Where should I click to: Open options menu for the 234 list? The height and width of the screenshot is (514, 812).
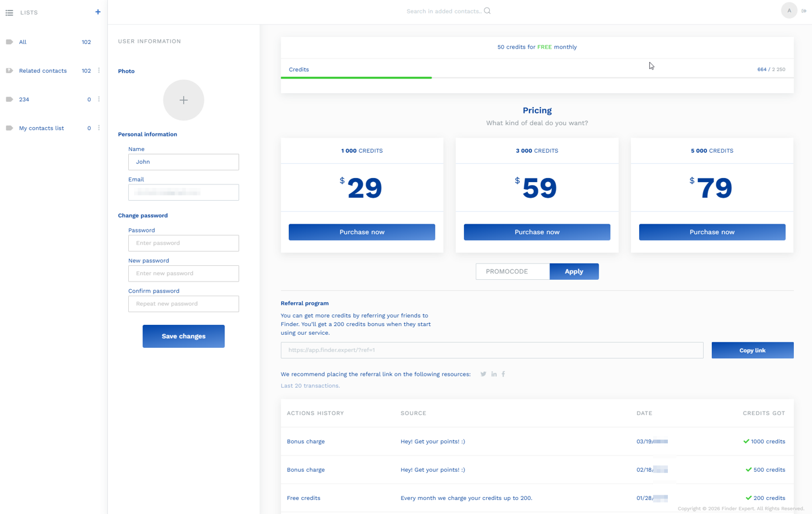99,100
